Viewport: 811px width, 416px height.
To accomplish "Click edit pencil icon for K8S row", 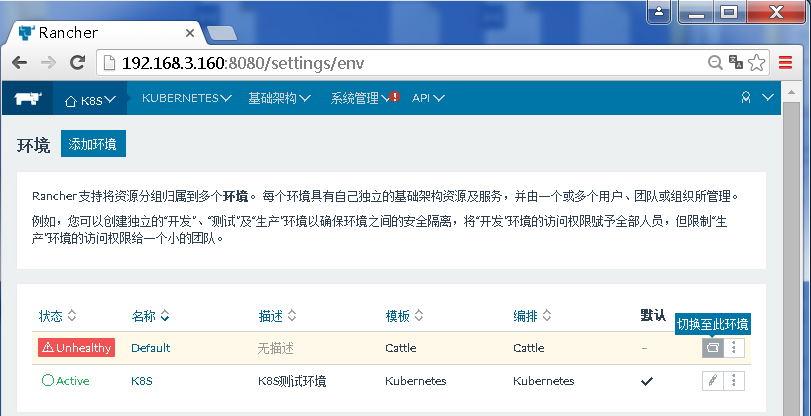I will [x=713, y=381].
